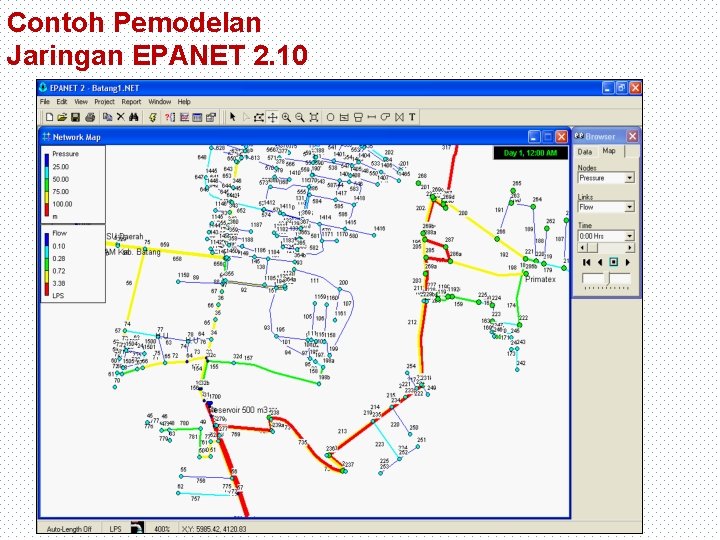Image resolution: width=720 pixels, height=540 pixels.
Task: Select the arrow Select Object tool
Action: (x=232, y=117)
